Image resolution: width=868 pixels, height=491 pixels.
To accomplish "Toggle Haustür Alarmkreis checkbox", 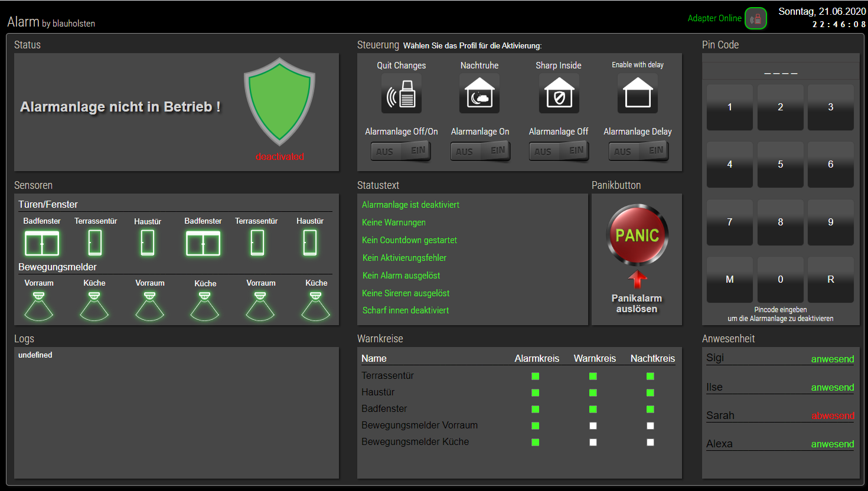I will tap(536, 392).
